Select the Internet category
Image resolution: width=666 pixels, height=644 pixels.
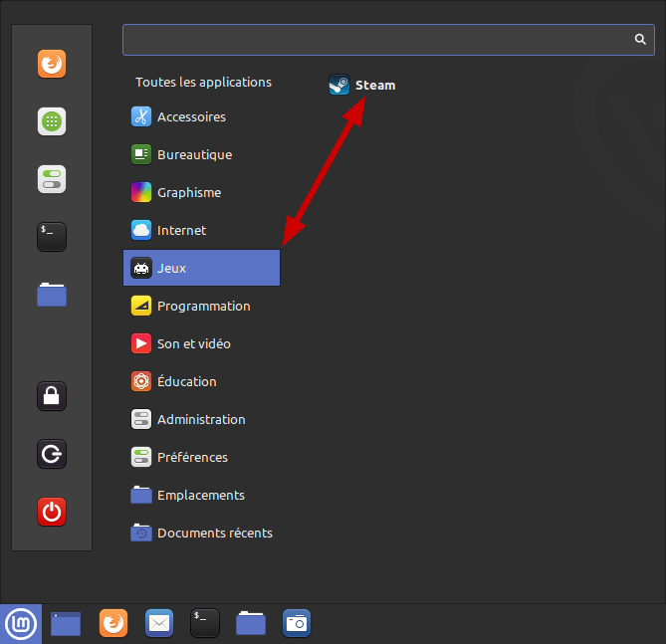click(x=181, y=230)
